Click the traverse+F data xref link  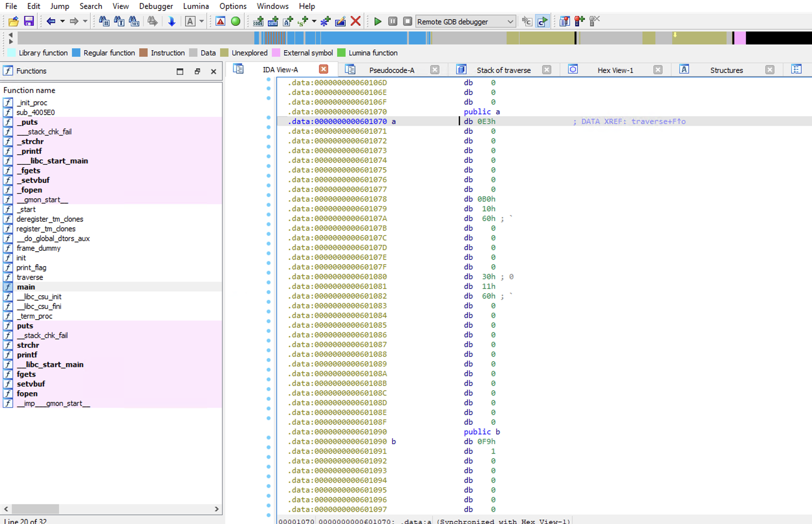pyautogui.click(x=658, y=122)
